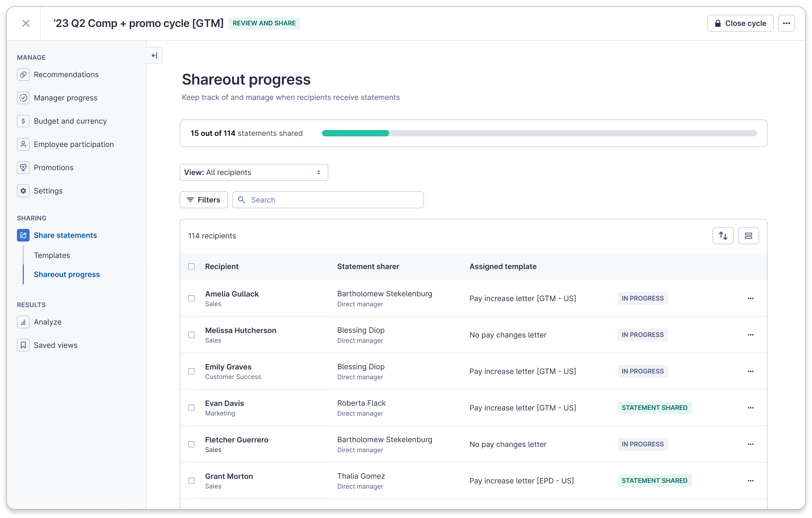Image resolution: width=812 pixels, height=518 pixels.
Task: Click the Close cycle button
Action: (740, 23)
